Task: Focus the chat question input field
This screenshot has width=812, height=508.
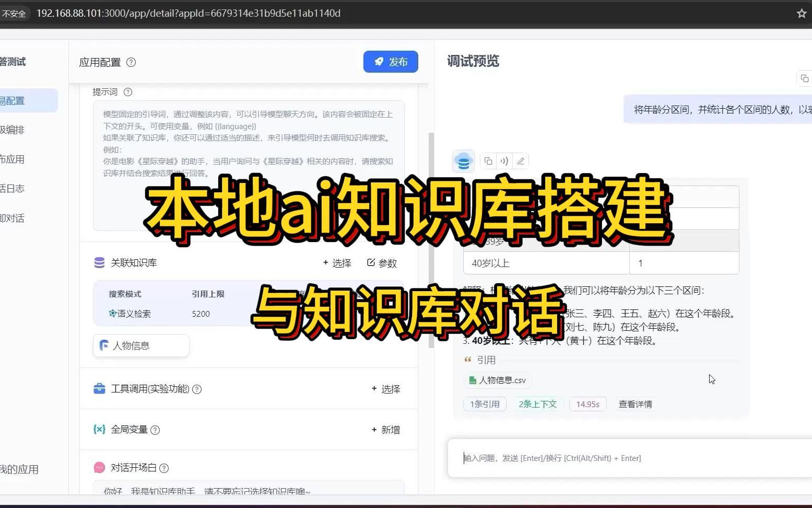Action: pyautogui.click(x=627, y=458)
